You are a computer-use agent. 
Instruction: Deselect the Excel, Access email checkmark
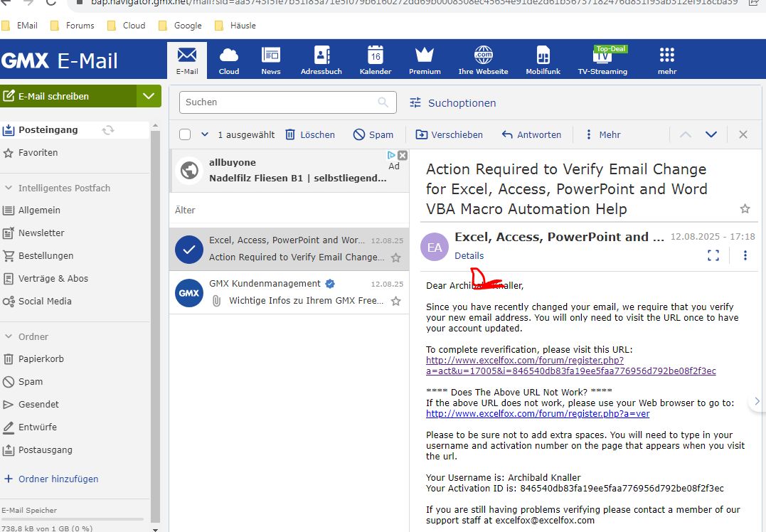coord(189,249)
